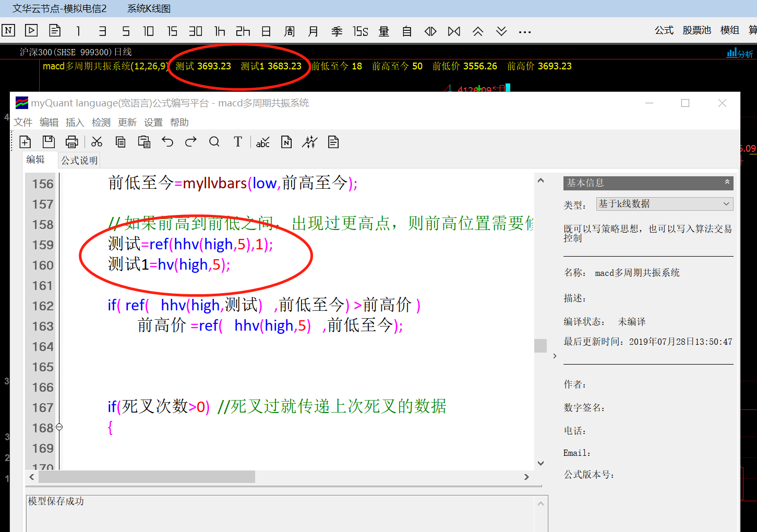Switch to the 公式说明 tab

tap(79, 161)
